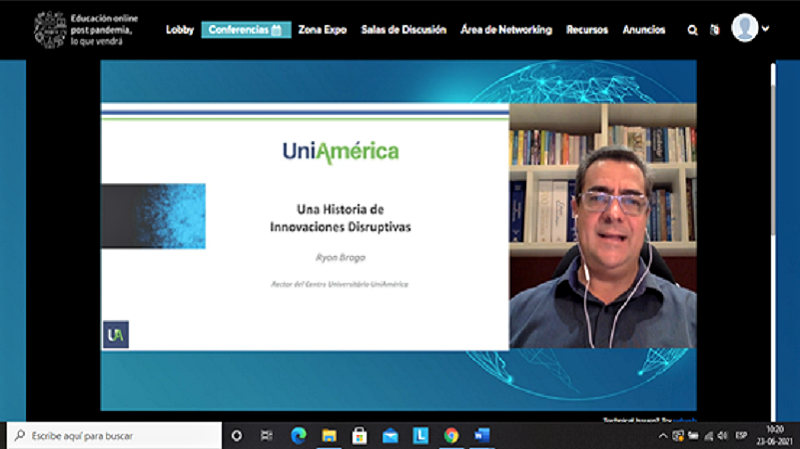Screen dimensions: 800x449
Task: Open Cortana circle icon in taskbar
Action: coord(236,436)
